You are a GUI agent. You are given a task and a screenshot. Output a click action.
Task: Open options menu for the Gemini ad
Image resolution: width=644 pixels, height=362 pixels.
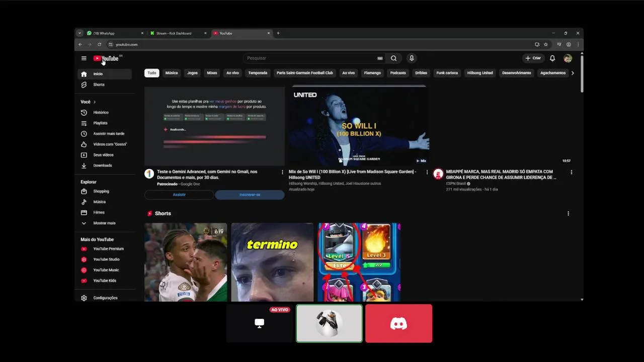tap(282, 172)
